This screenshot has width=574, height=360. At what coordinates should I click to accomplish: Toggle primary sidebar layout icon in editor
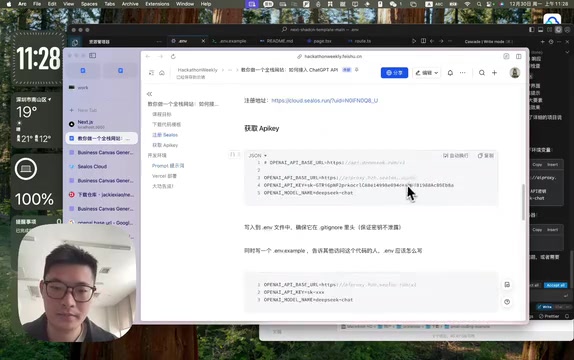pos(532,30)
